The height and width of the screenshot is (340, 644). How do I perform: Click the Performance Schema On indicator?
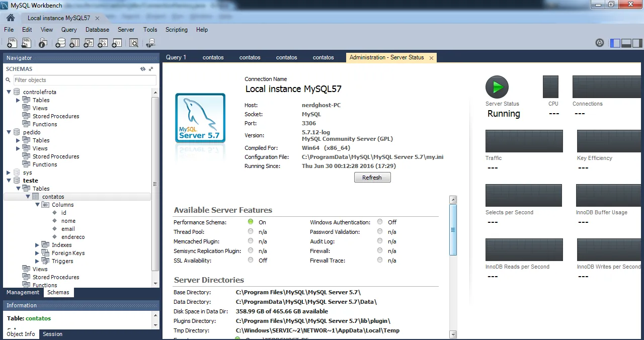click(x=251, y=222)
